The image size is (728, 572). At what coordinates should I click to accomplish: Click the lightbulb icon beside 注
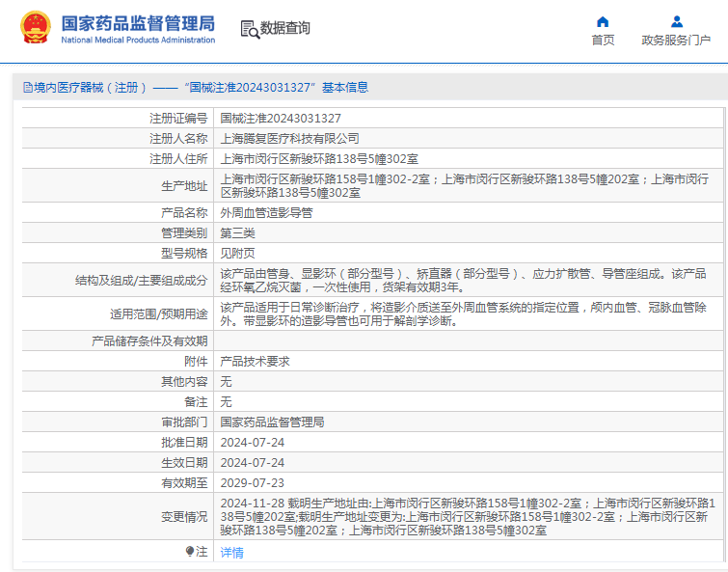click(x=189, y=551)
